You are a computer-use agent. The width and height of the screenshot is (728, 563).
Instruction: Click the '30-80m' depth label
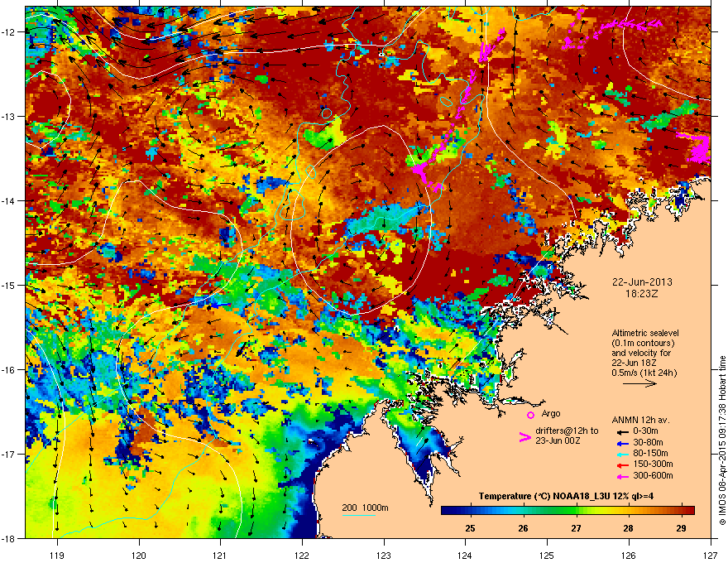coord(648,442)
